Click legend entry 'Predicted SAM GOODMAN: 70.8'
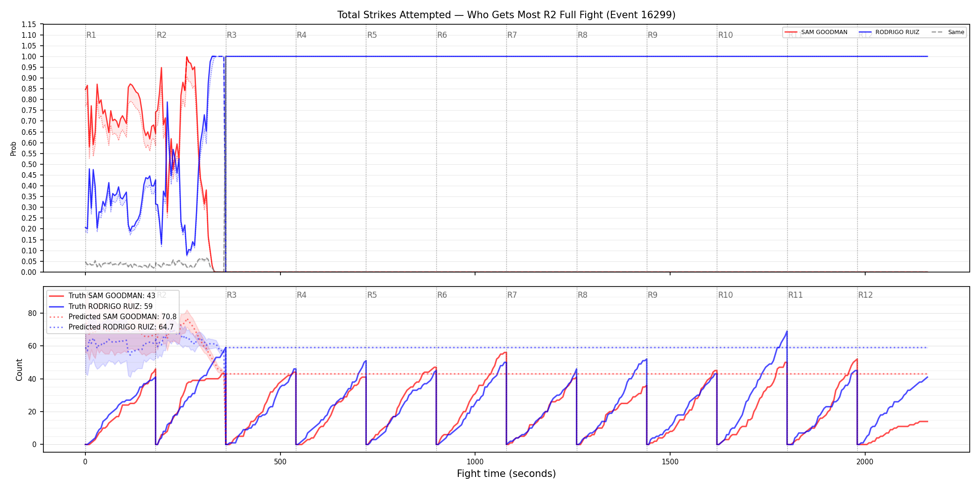The height and width of the screenshot is (490, 980). click(x=122, y=317)
